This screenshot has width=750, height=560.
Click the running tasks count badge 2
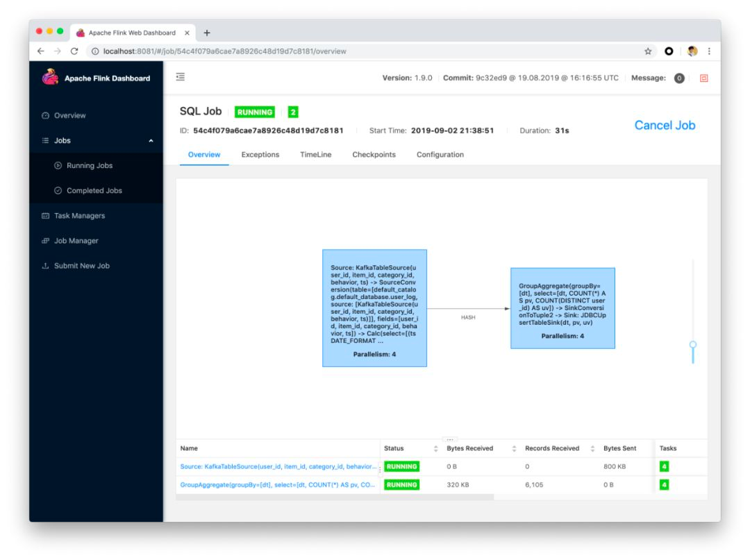293,112
